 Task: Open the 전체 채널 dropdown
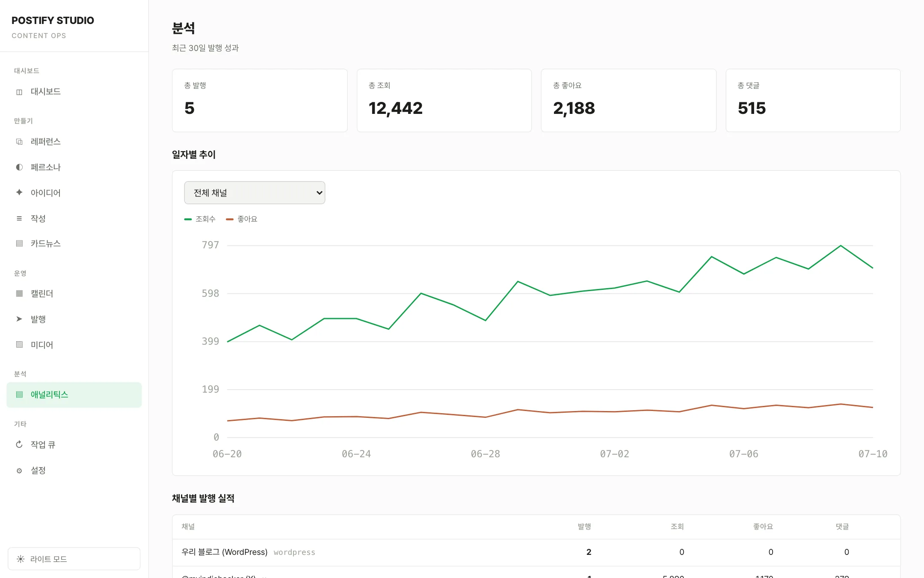coord(255,193)
